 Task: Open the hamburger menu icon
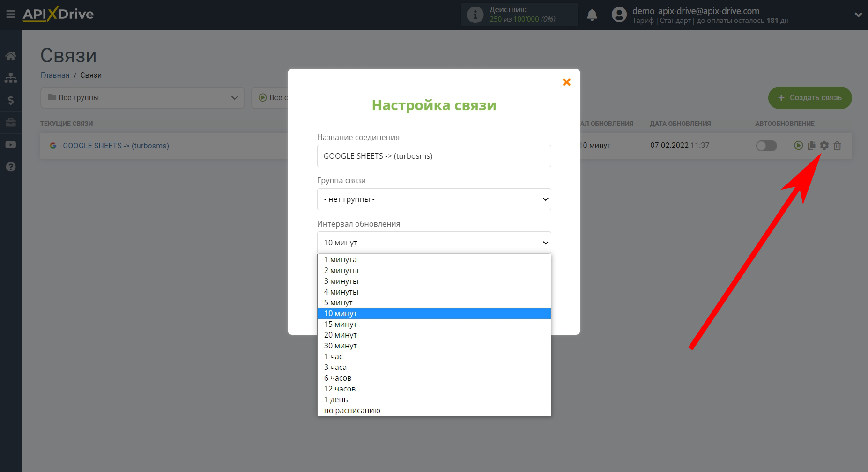10,15
